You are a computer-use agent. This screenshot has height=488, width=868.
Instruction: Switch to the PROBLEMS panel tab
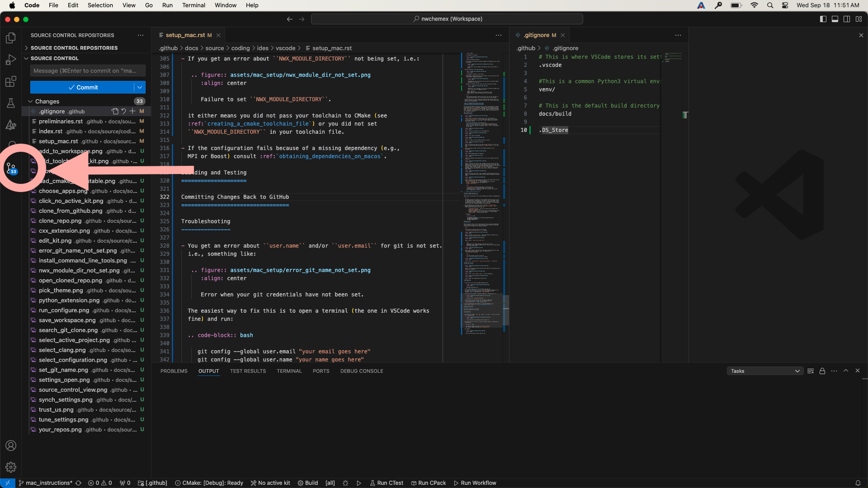pos(174,371)
